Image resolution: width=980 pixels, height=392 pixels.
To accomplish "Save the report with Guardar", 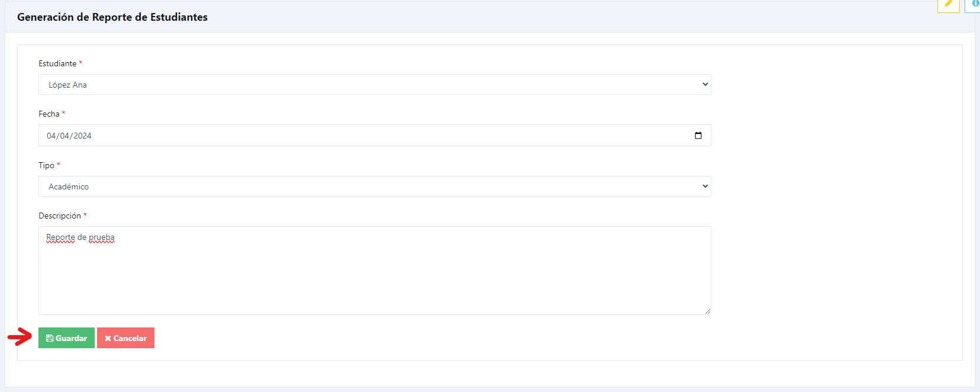I will 66,338.
